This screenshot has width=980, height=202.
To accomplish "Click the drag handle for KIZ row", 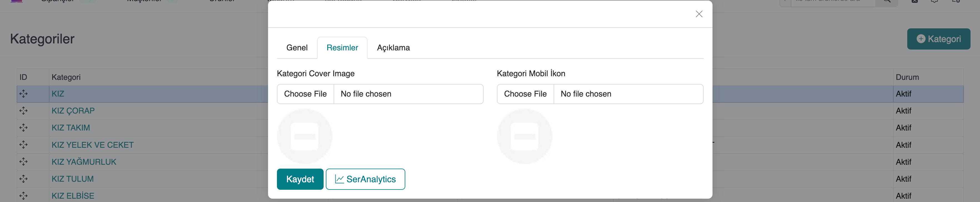I will (24, 94).
